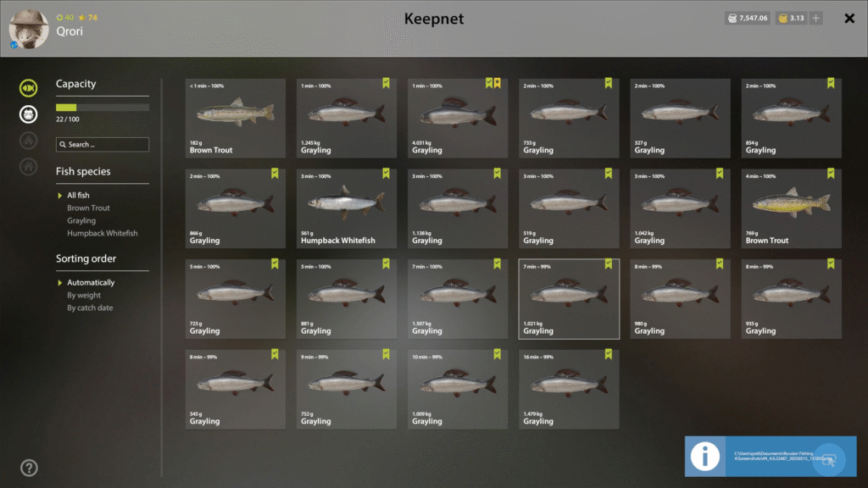Select the fish stringer sidebar icon
The height and width of the screenshot is (488, 868).
click(x=28, y=114)
